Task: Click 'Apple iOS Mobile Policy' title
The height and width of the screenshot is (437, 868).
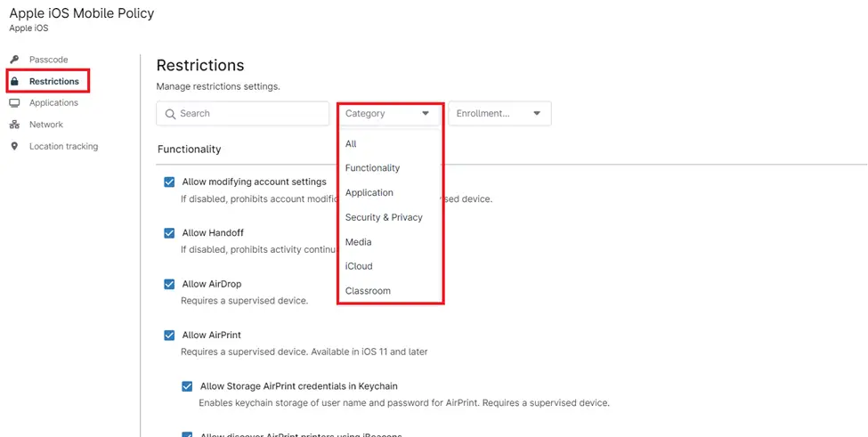Action: click(x=82, y=14)
